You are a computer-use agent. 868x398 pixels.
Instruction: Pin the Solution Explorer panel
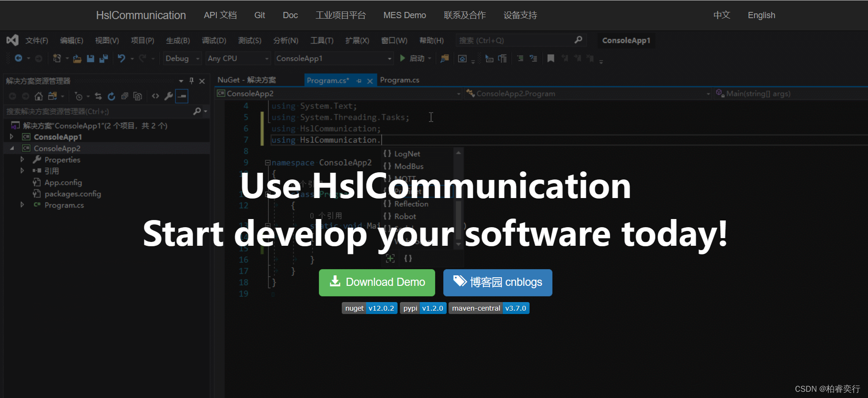tap(192, 81)
